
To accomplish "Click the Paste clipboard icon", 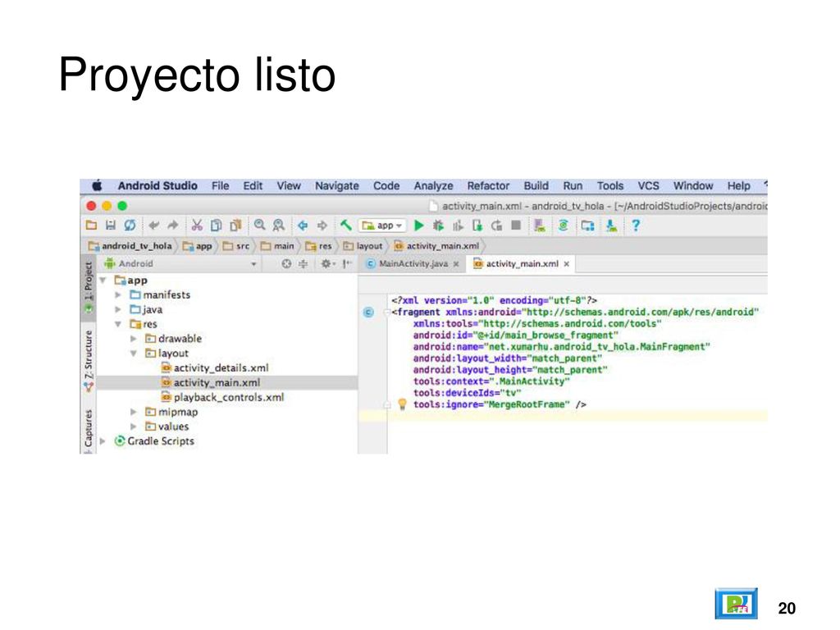I will (235, 226).
